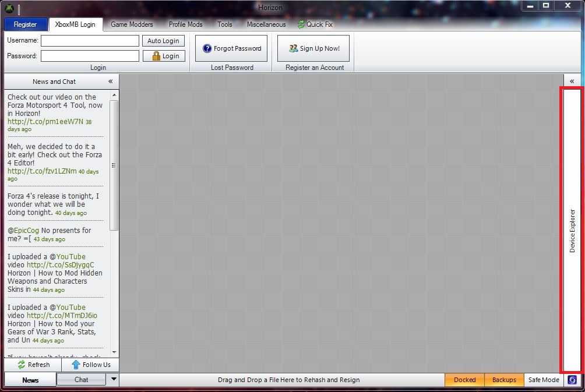The height and width of the screenshot is (392, 585).
Task: Click the Auto Login button
Action: coord(163,41)
